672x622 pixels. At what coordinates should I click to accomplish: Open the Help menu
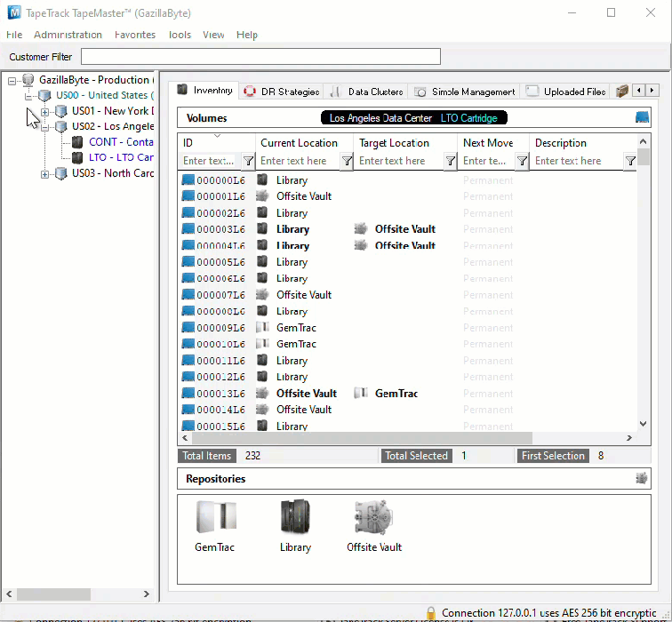247,35
